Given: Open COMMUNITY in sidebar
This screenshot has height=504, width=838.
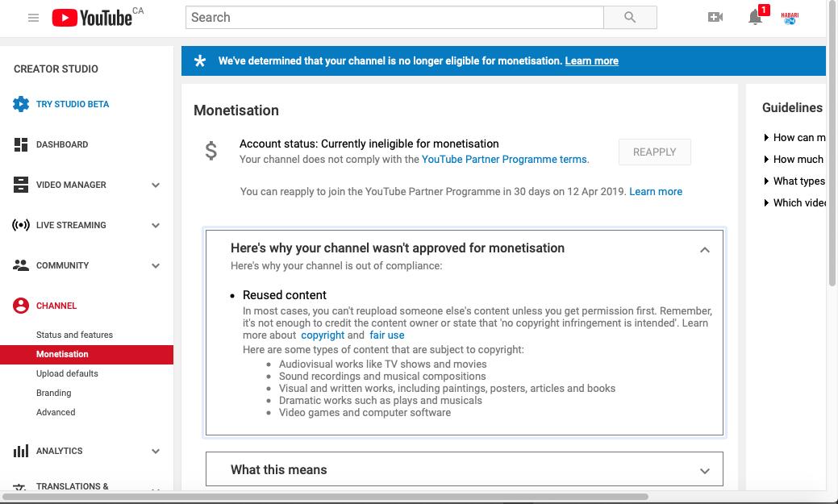Looking at the screenshot, I should click(63, 265).
